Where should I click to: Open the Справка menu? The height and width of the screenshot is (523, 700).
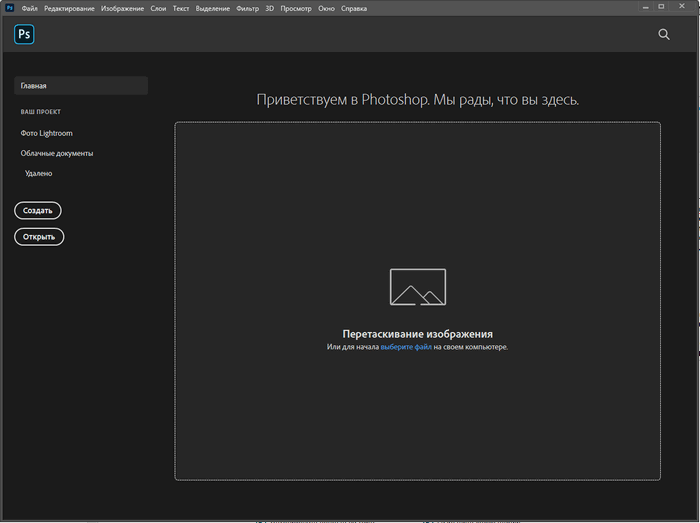tap(354, 8)
